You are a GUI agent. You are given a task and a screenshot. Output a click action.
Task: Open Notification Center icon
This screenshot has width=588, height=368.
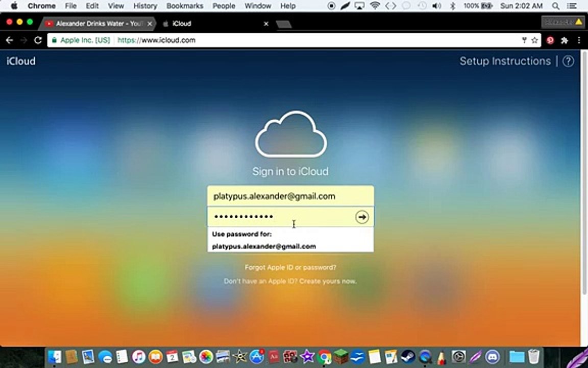(x=572, y=6)
